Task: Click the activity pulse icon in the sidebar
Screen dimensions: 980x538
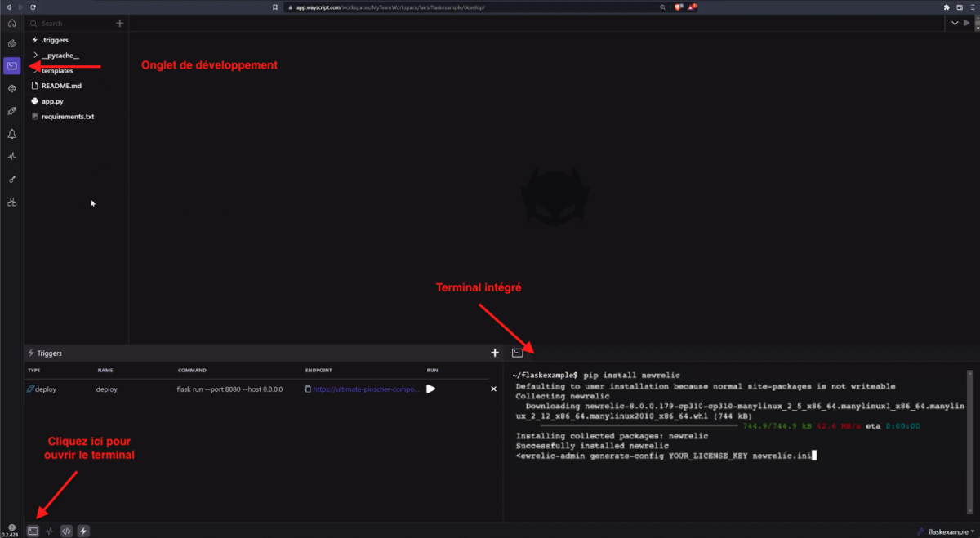Action: click(x=11, y=156)
